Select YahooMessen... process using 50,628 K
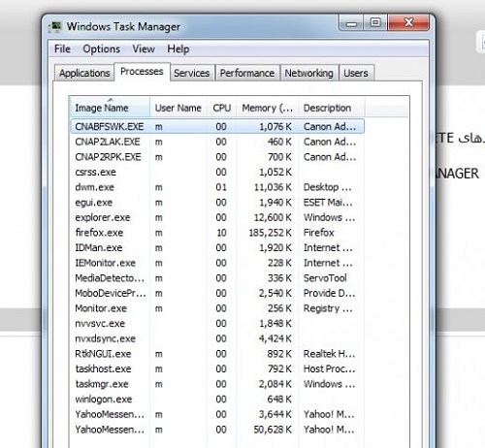The image size is (485, 448). click(x=217, y=430)
